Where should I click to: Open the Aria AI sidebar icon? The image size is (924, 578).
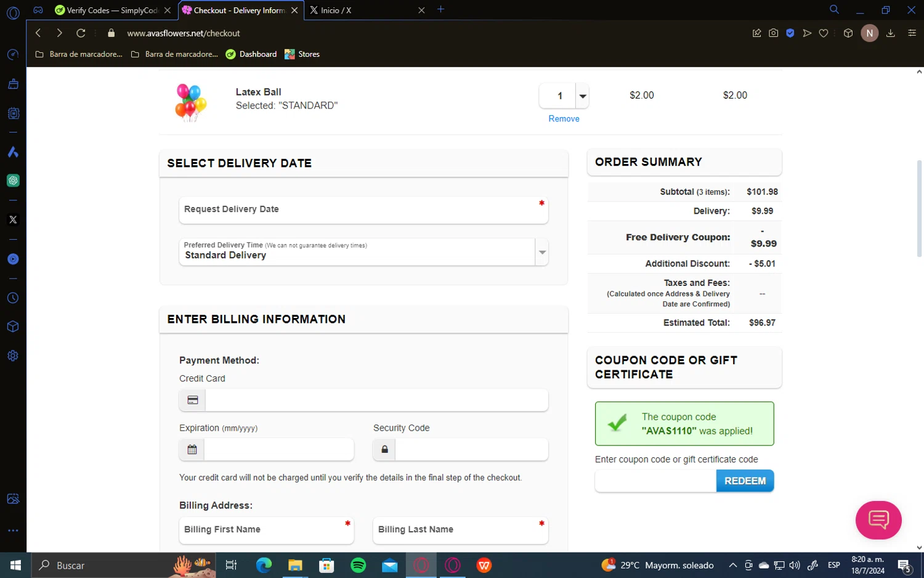coord(13,152)
